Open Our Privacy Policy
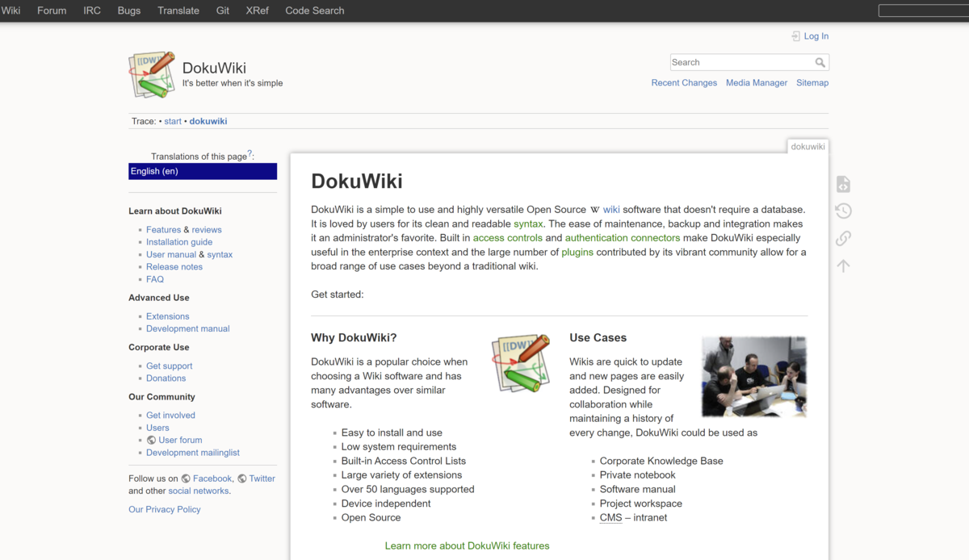 (x=165, y=510)
